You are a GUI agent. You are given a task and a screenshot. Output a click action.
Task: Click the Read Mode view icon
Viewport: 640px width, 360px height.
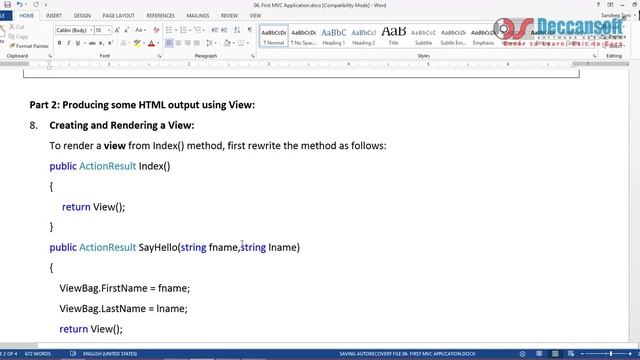[539, 354]
